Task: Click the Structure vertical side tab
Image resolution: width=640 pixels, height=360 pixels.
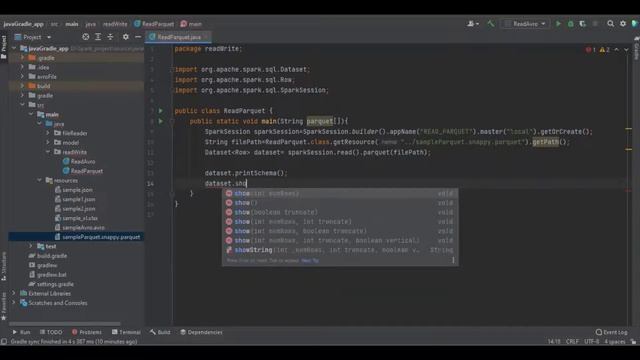Action: pos(4,266)
